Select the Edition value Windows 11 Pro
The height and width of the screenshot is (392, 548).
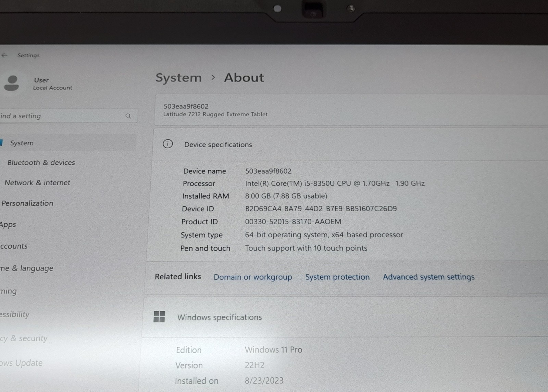[273, 350]
